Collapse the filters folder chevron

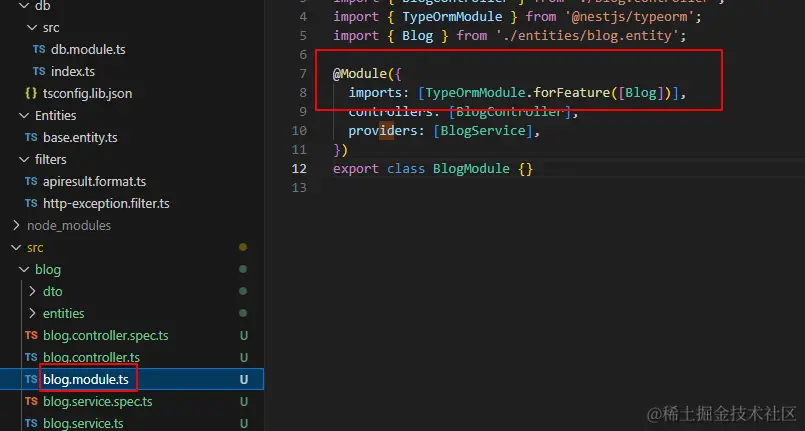pyautogui.click(x=24, y=160)
